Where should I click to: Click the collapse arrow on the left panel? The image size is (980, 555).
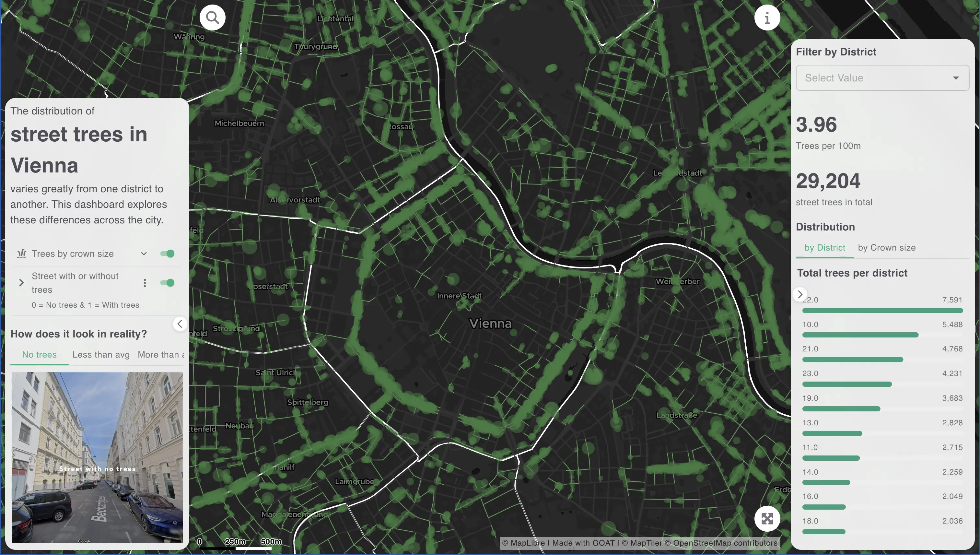pos(180,324)
